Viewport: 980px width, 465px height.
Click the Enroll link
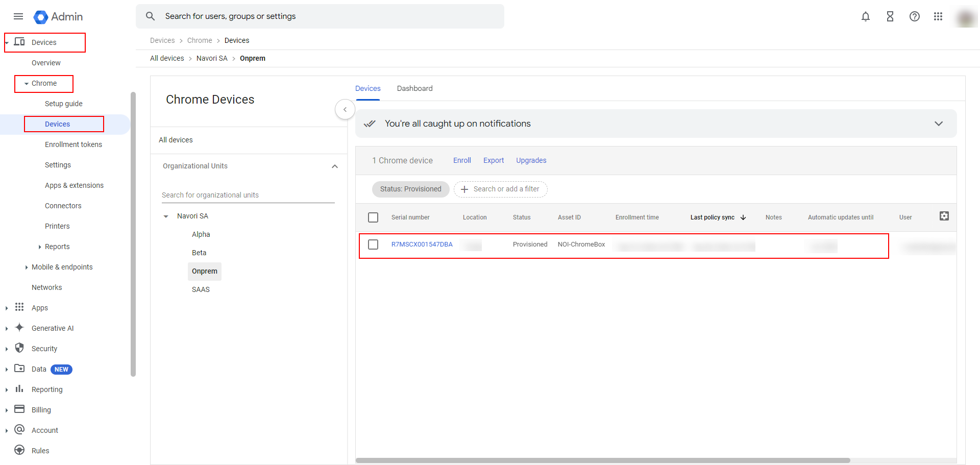[462, 160]
